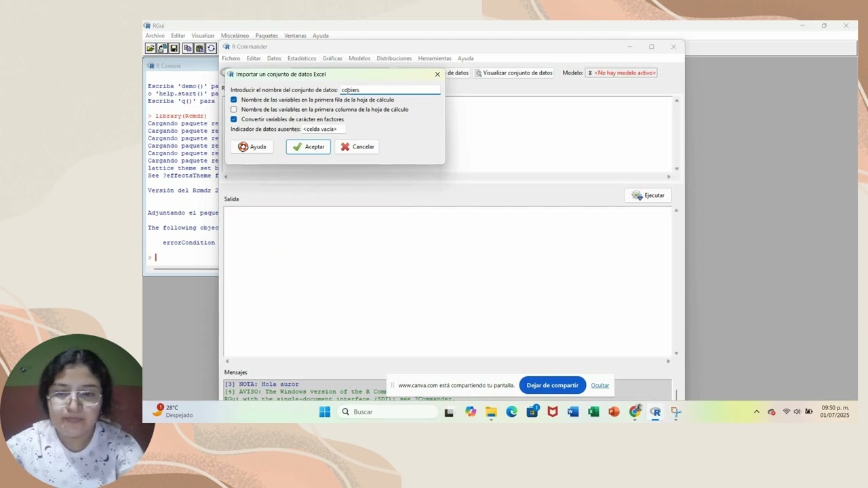
Task: Click output pane horizontal scrollbar right arrow
Action: point(668,361)
